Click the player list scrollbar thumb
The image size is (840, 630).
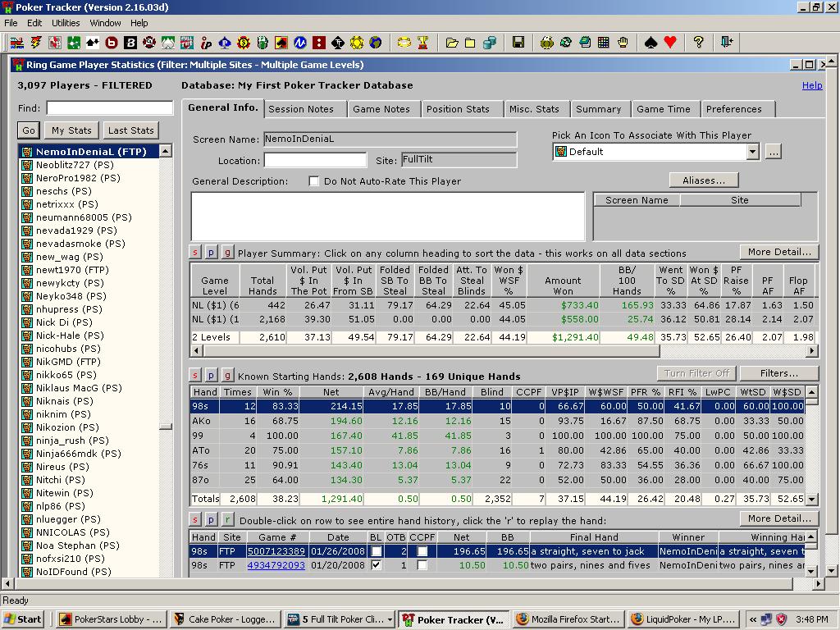click(166, 427)
